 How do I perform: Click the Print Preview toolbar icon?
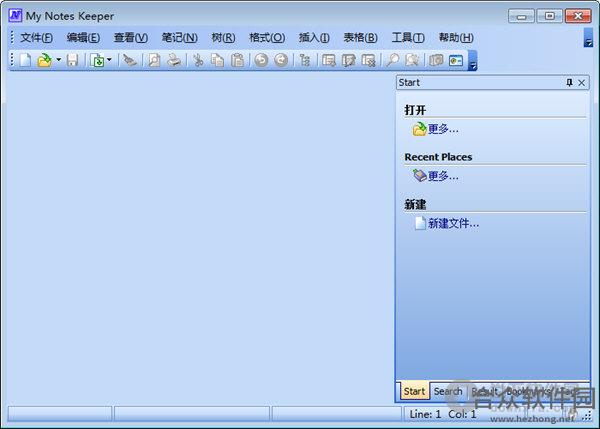[x=154, y=60]
